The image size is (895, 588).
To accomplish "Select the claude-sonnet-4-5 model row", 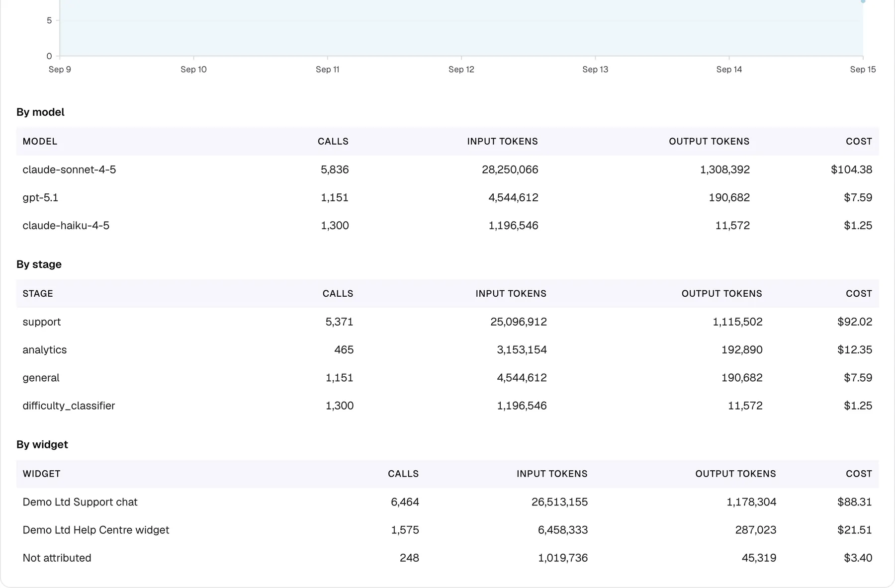I will tap(447, 169).
